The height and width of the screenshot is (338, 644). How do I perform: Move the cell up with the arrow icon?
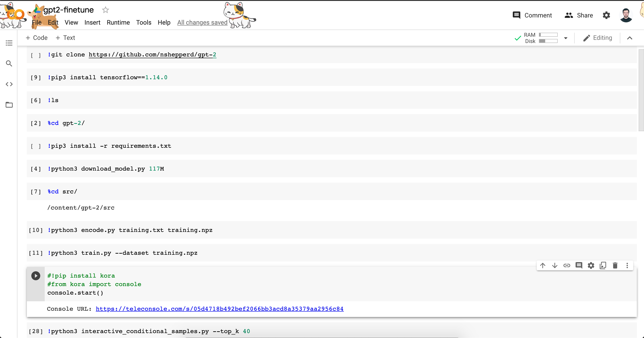click(x=542, y=265)
